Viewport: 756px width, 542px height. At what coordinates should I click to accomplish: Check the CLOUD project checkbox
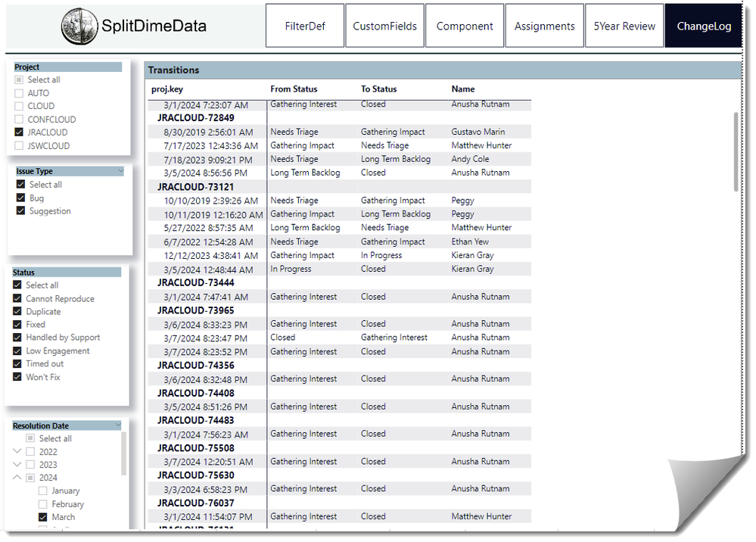pyautogui.click(x=19, y=106)
